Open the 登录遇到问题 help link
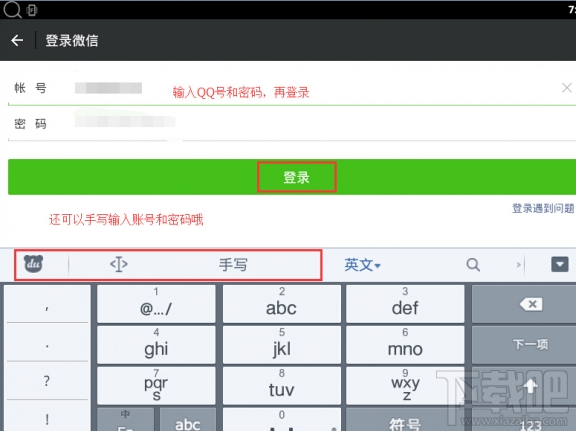 click(x=543, y=208)
